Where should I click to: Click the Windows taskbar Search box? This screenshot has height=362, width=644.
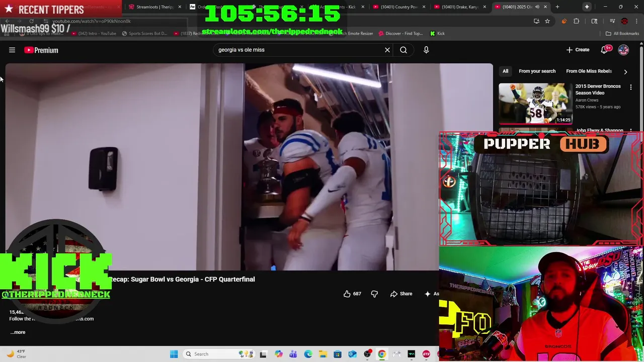219,354
